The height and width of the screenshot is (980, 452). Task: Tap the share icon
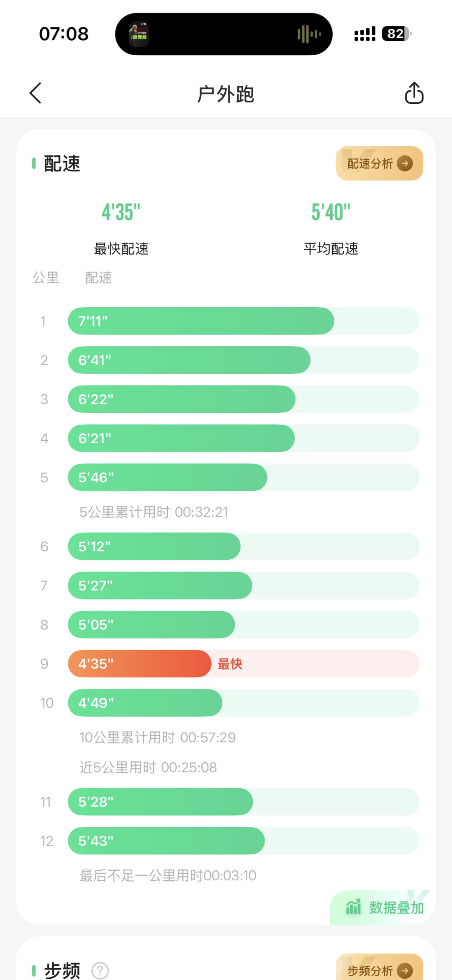(414, 93)
